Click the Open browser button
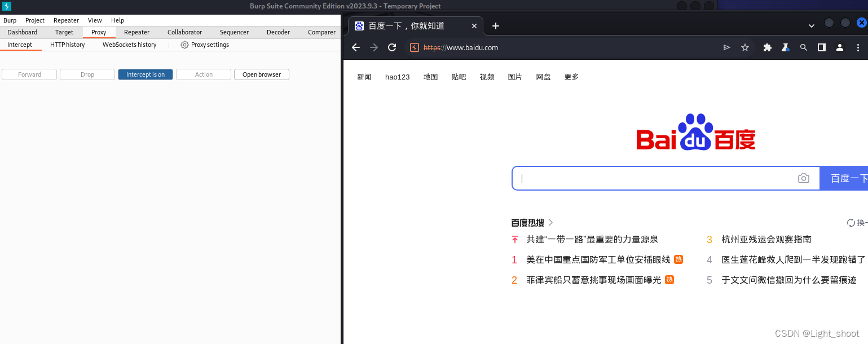The height and width of the screenshot is (344, 868). [x=262, y=74]
